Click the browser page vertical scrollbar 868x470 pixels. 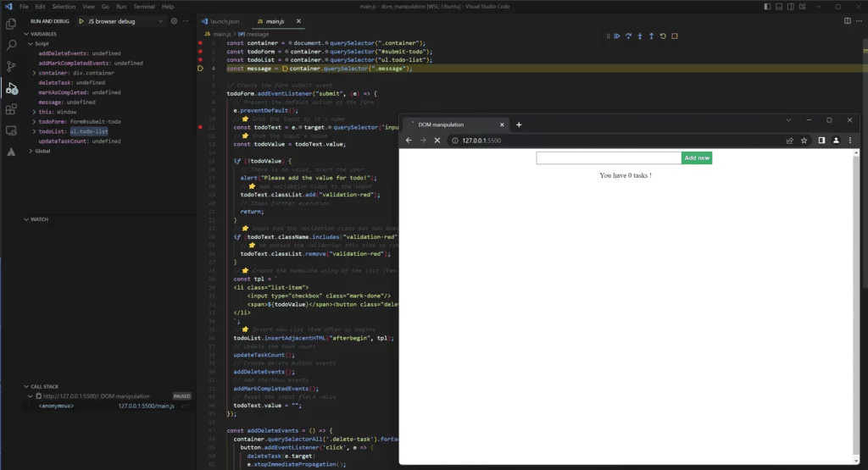(x=856, y=306)
